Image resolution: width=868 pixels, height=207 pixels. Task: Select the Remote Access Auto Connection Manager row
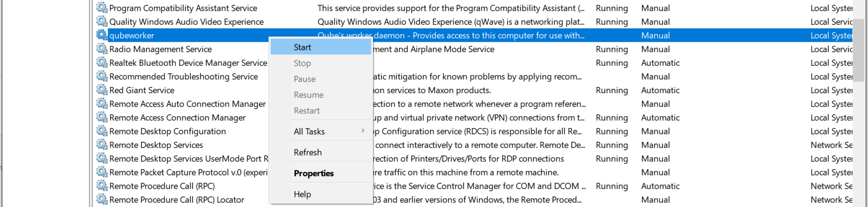point(187,104)
